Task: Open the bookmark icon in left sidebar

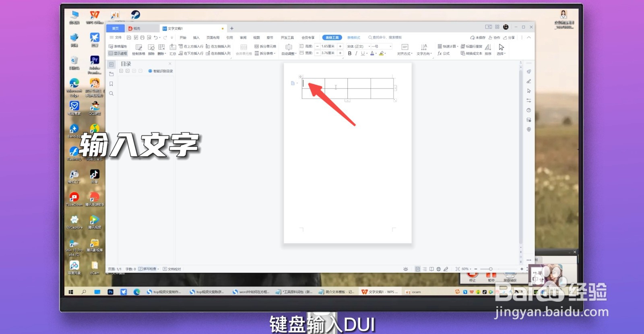Action: [111, 84]
